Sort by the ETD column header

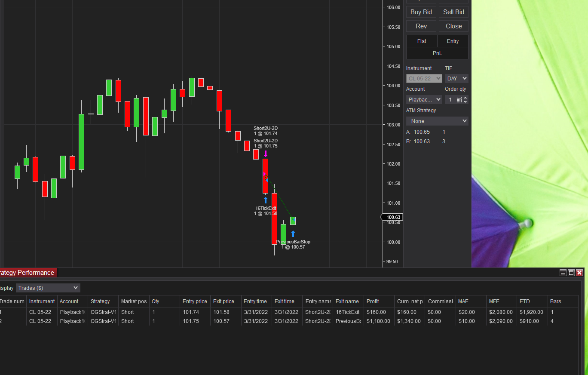click(532, 301)
